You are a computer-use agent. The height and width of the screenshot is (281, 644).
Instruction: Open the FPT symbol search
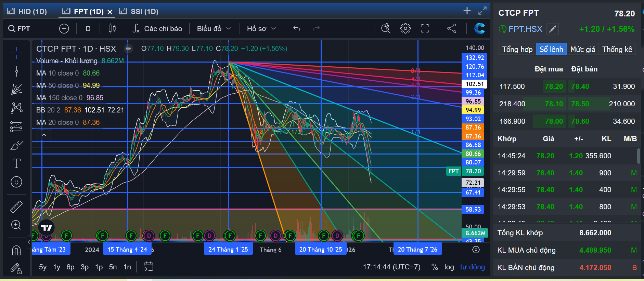[20, 29]
